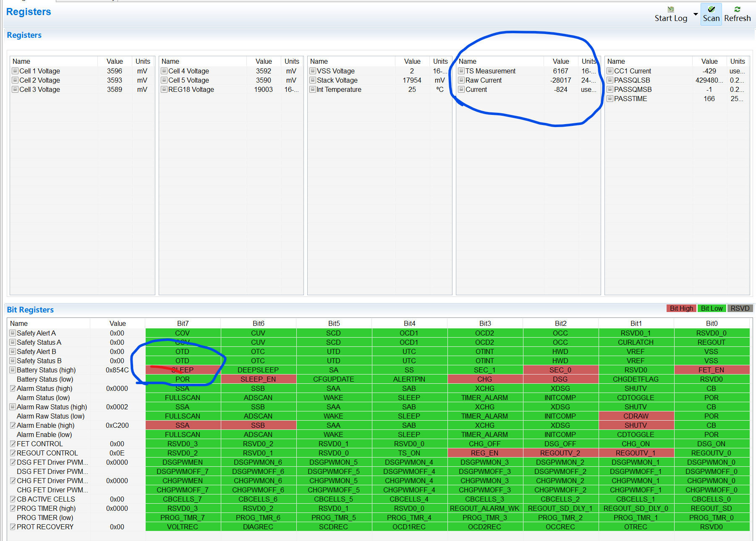Toggle the CHG_OFF bit in FET CONTROL
Image resolution: width=756 pixels, height=541 pixels.
pos(485,444)
